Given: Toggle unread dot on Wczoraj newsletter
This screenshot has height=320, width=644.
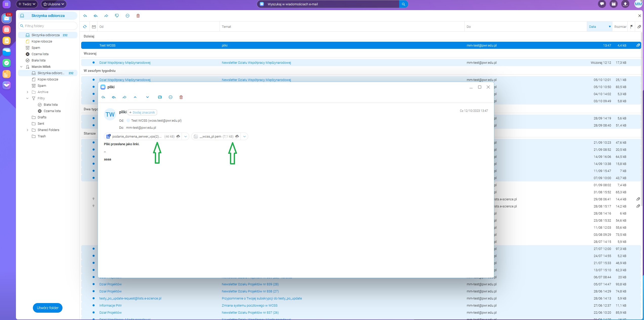Looking at the screenshot, I should 94,62.
